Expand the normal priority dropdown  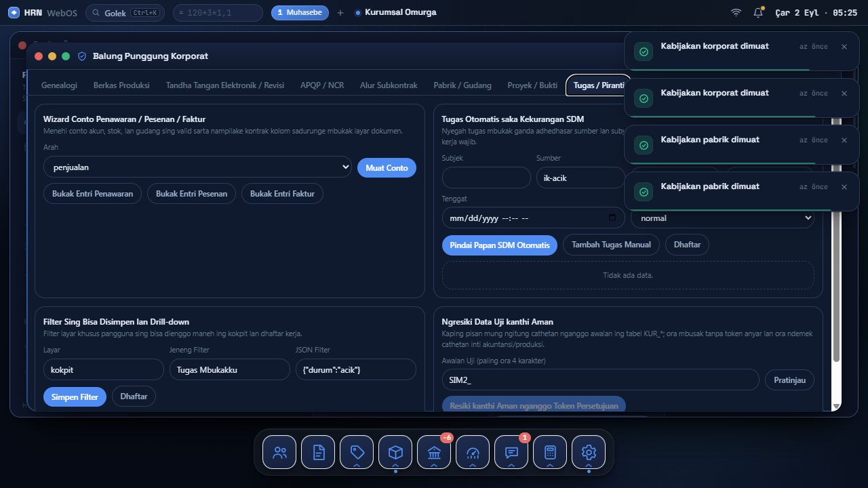(722, 218)
